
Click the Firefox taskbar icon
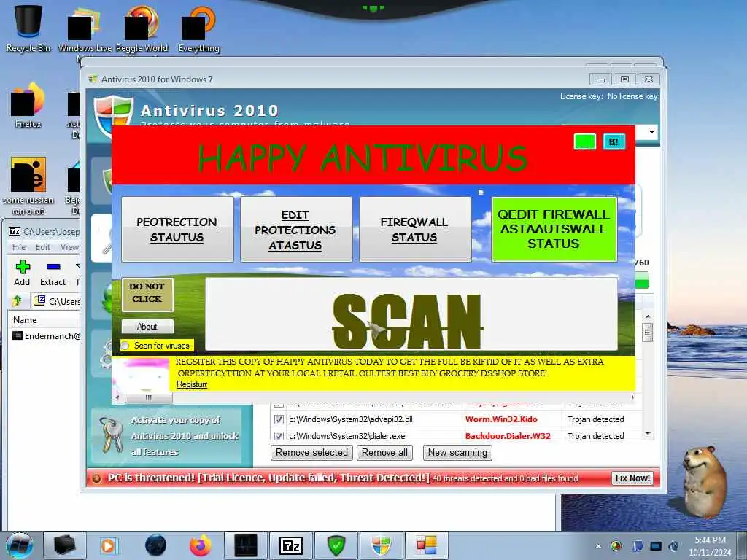pyautogui.click(x=200, y=545)
